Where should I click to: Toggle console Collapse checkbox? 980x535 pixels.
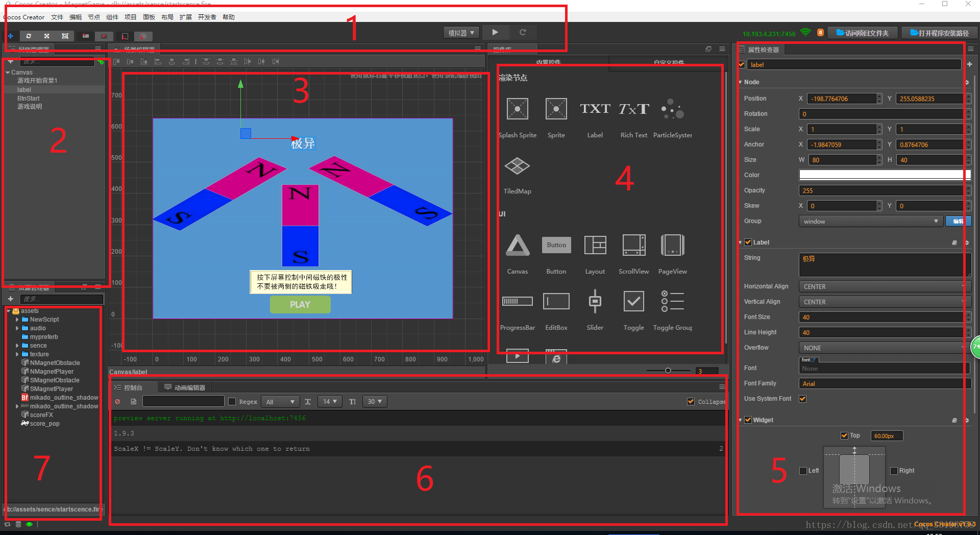[x=691, y=402]
